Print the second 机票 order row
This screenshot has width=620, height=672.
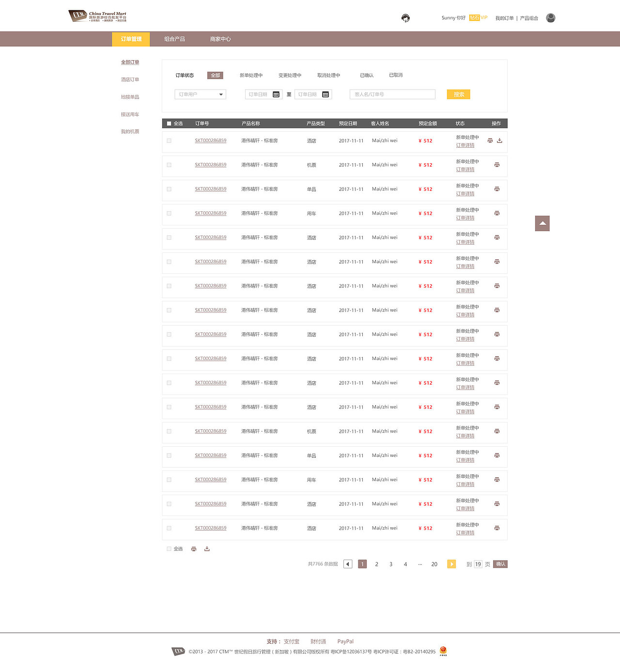coord(496,431)
